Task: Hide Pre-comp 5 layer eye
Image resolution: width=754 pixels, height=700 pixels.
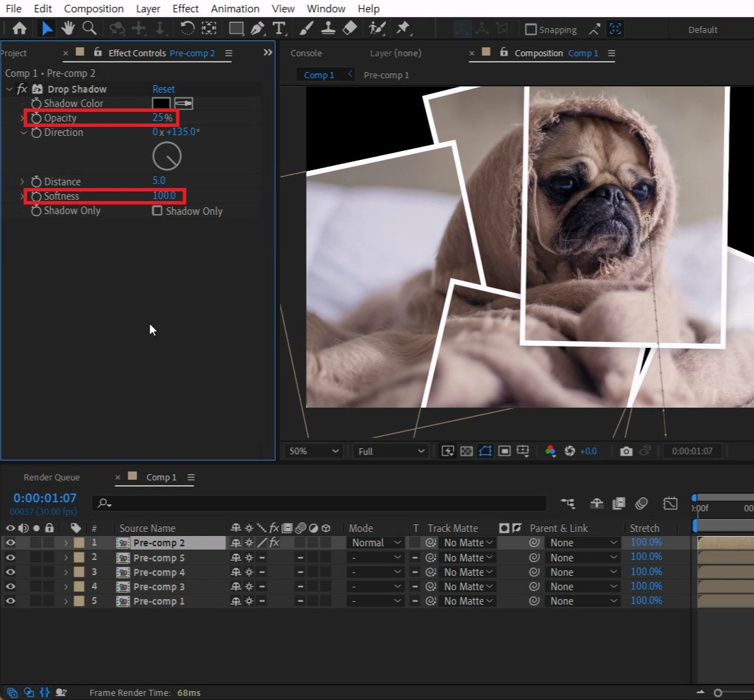Action: pos(10,557)
